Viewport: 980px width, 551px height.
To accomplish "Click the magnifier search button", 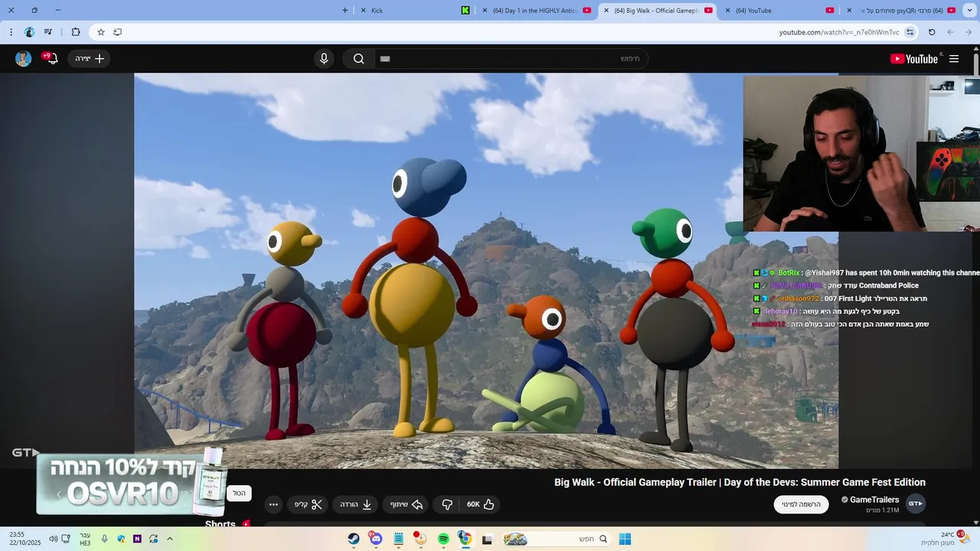I will [x=358, y=59].
